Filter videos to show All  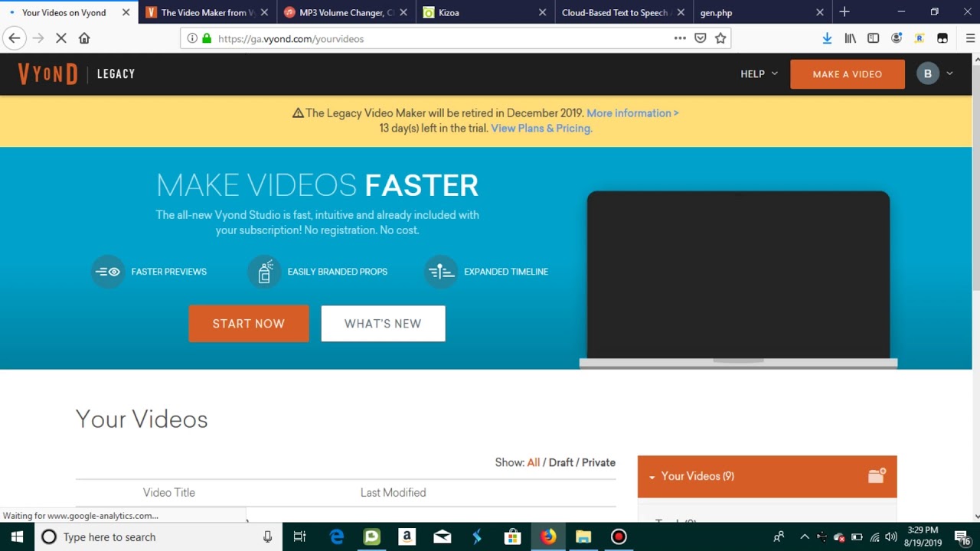click(534, 462)
